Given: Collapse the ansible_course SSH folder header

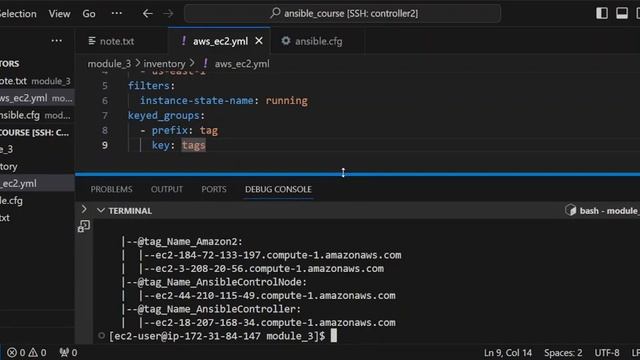Looking at the screenshot, I should click(37, 132).
